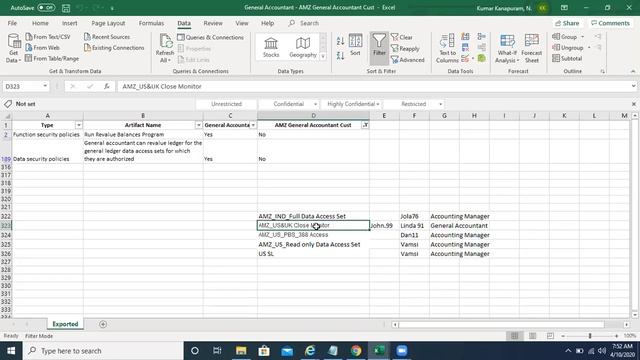Select the Geography data type
The height and width of the screenshot is (360, 640).
click(303, 47)
